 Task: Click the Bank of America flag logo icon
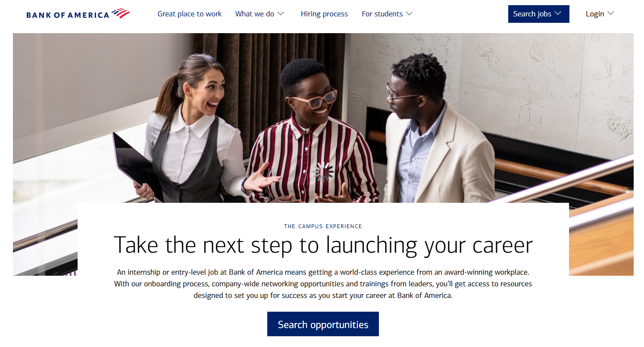[121, 13]
